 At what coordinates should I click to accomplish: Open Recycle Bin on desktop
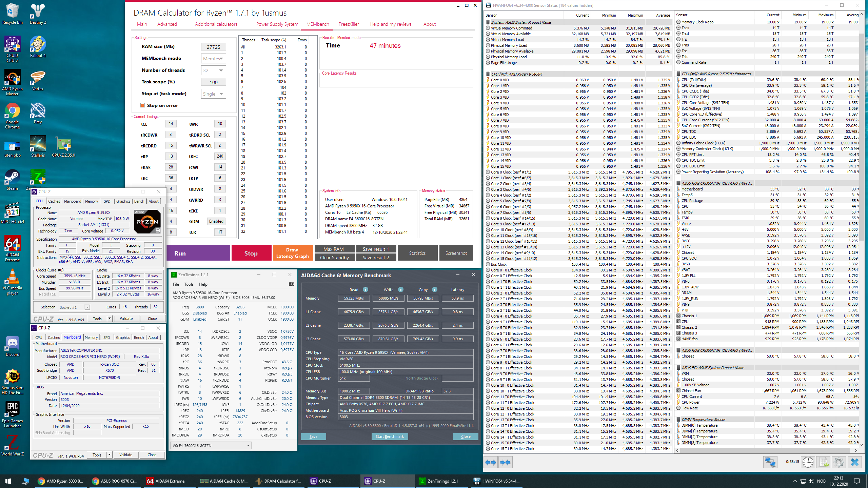tap(12, 14)
